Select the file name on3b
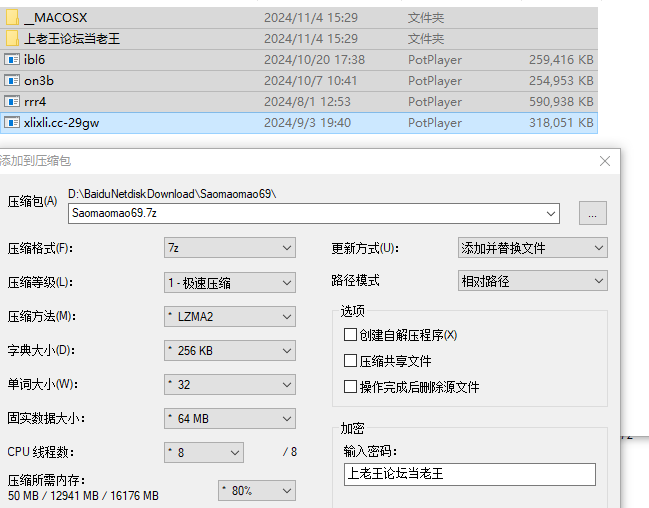The width and height of the screenshot is (649, 508). 39,81
